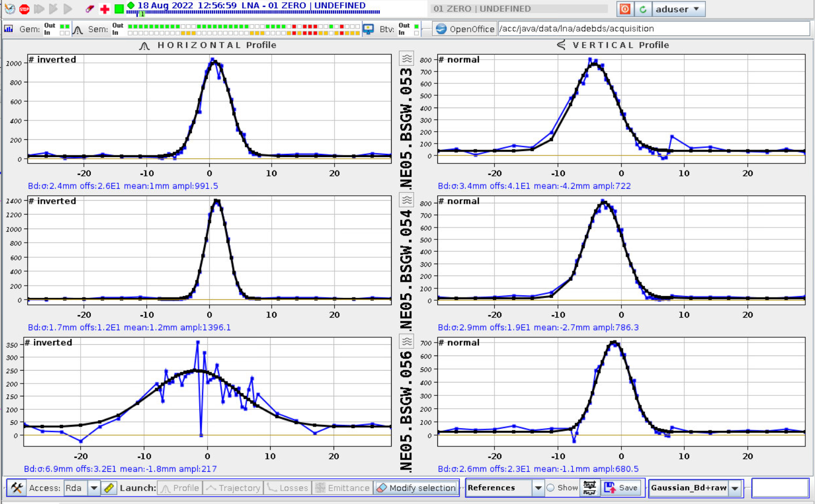Toggle the Show radio button
The width and height of the screenshot is (815, 504).
550,488
